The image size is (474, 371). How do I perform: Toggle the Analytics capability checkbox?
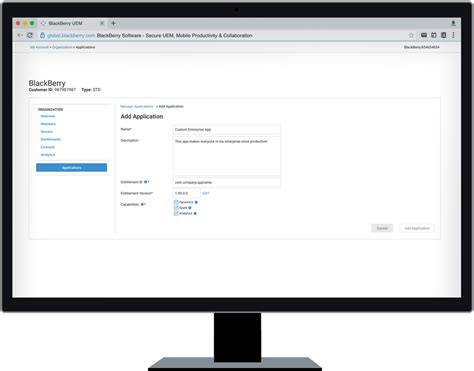point(176,213)
